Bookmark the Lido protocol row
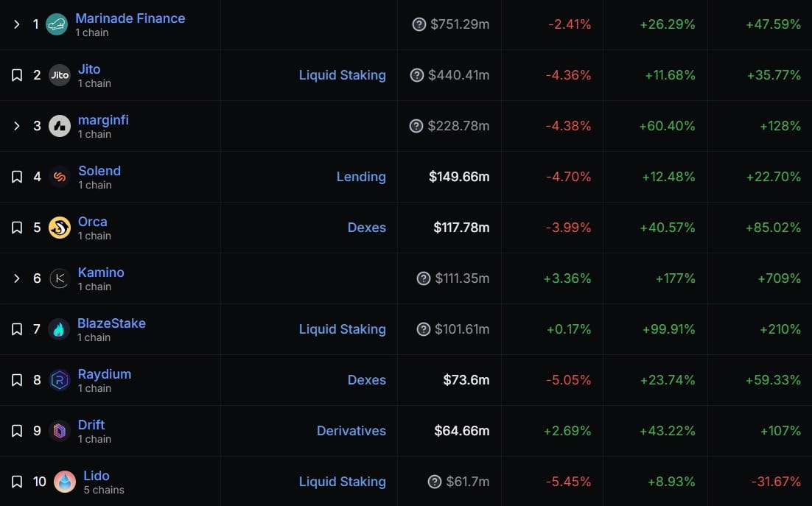The image size is (812, 506). [17, 482]
